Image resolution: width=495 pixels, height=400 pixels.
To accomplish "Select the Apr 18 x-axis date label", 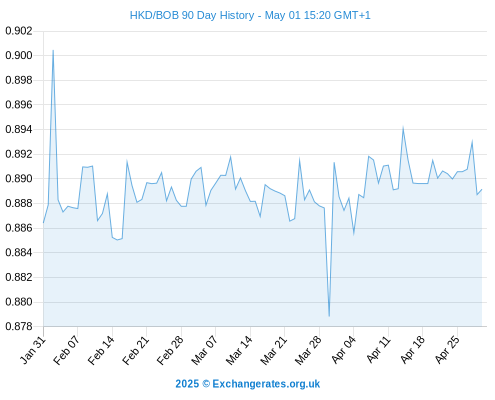I will point(413,349).
